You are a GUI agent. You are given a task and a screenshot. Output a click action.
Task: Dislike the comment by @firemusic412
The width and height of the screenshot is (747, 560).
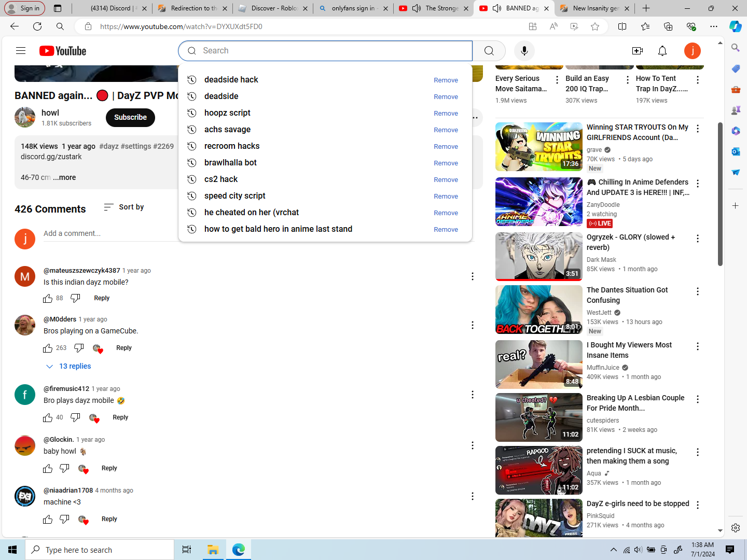click(x=75, y=417)
